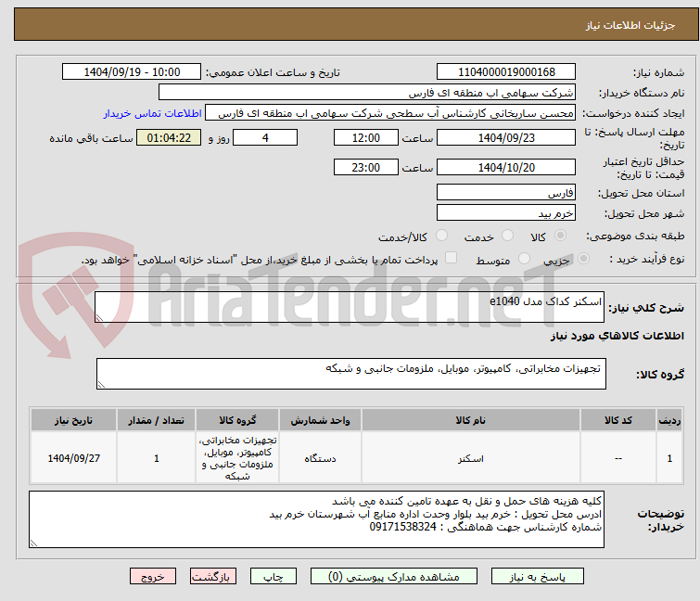Select the متوسط purchase type radio
This screenshot has height=601, width=700.
(x=524, y=259)
